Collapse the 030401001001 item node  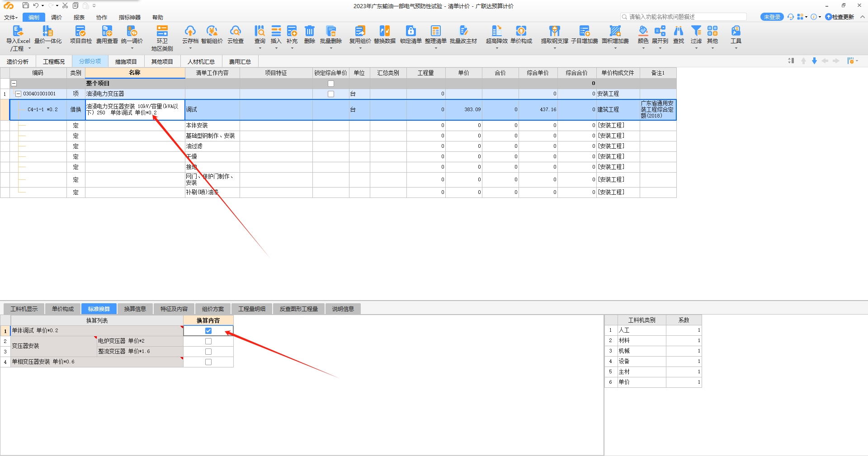(19, 94)
